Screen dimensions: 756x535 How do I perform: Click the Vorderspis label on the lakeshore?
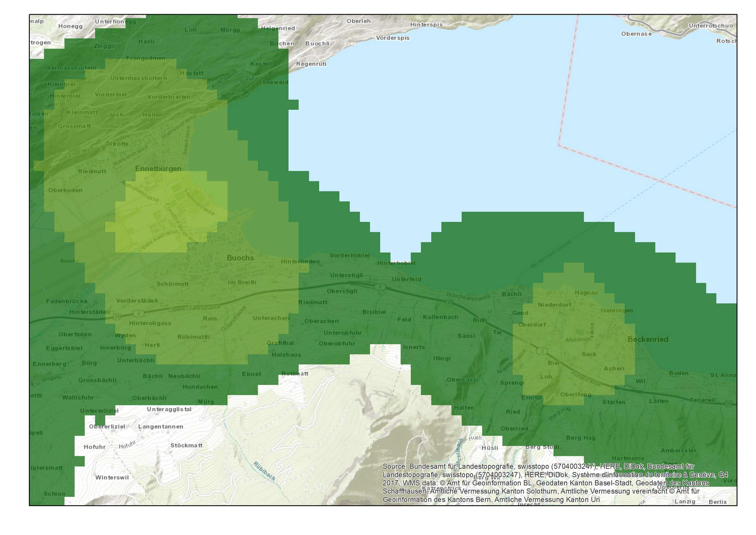point(393,38)
